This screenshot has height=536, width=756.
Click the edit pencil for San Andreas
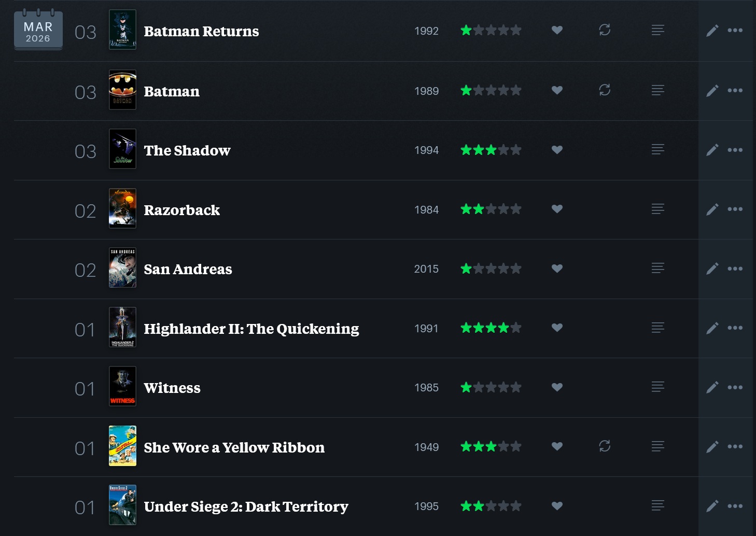tap(712, 269)
